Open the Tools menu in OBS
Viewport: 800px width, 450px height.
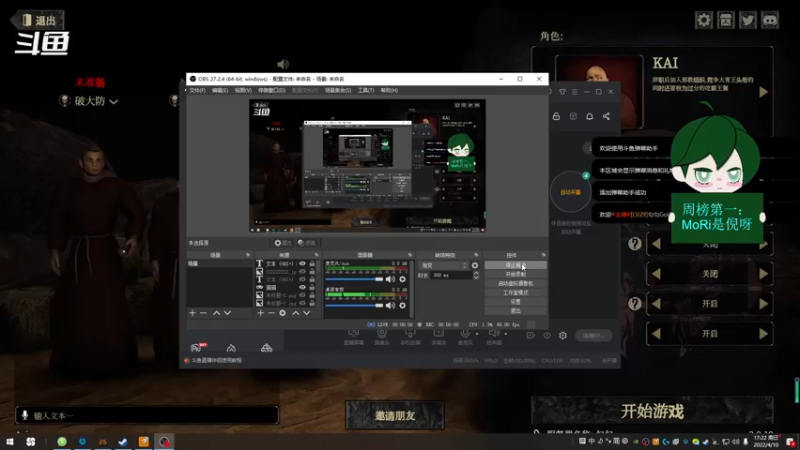click(366, 90)
